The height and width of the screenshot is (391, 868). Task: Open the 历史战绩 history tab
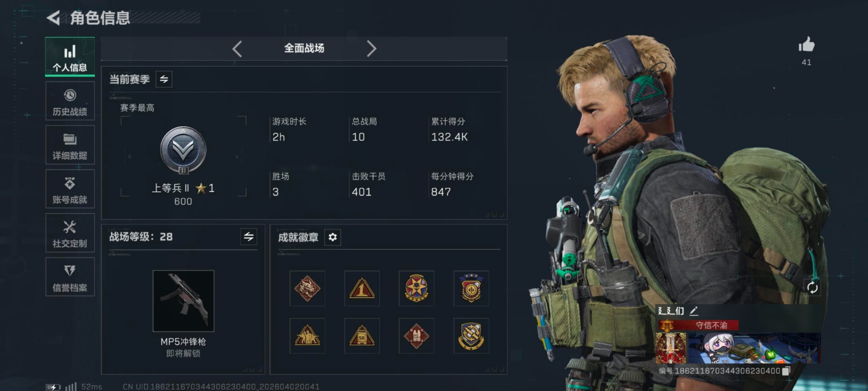pos(70,101)
